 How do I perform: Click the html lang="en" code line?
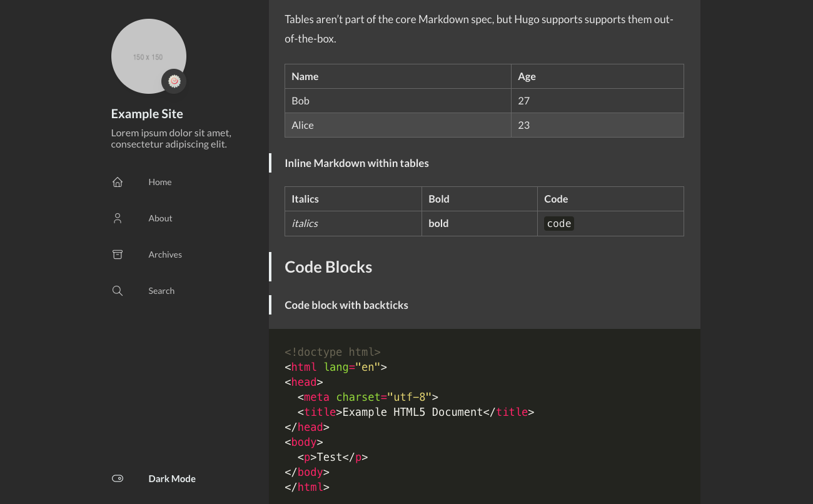click(336, 367)
